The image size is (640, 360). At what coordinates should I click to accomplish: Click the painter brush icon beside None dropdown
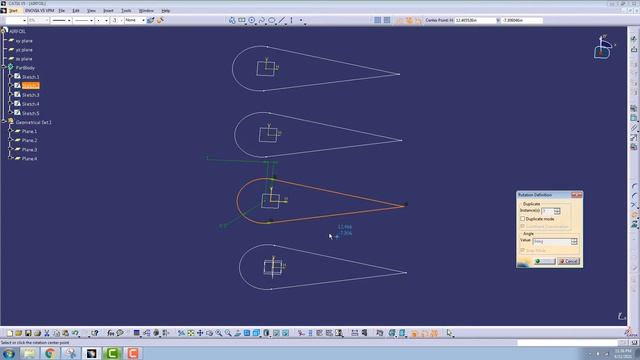tap(151, 20)
